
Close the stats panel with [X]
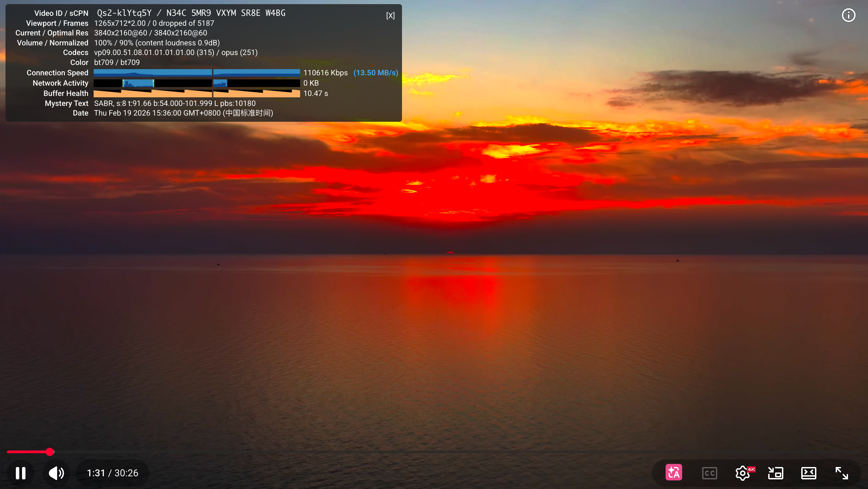(390, 15)
